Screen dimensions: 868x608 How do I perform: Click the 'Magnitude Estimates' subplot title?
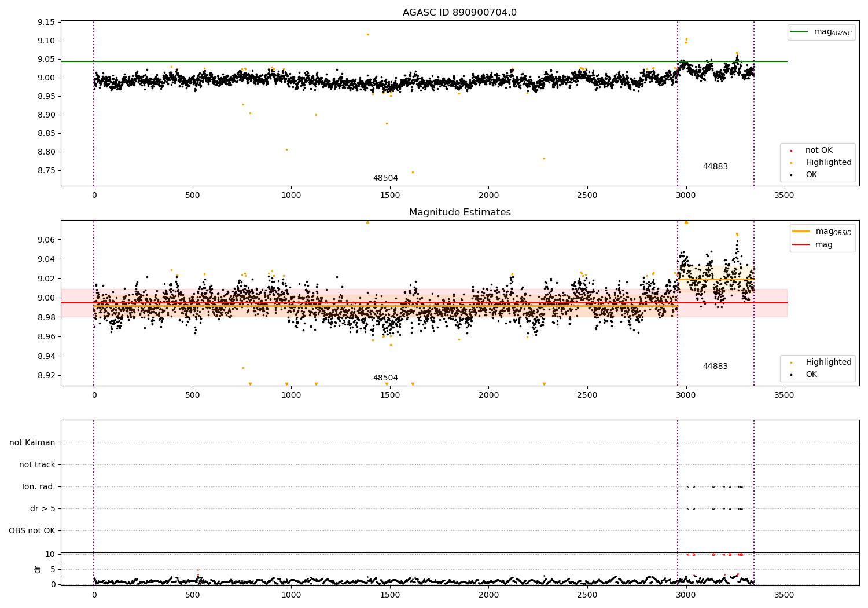point(459,213)
